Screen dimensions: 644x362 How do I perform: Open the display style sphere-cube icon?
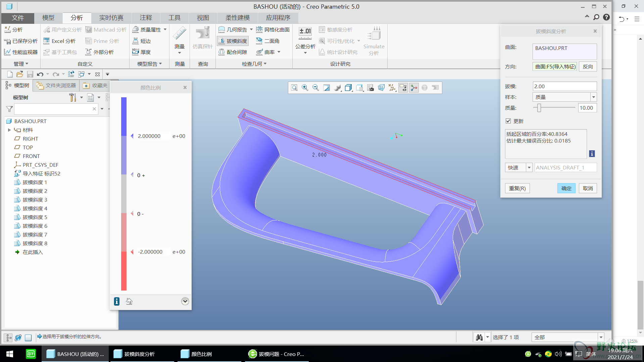pos(338,88)
